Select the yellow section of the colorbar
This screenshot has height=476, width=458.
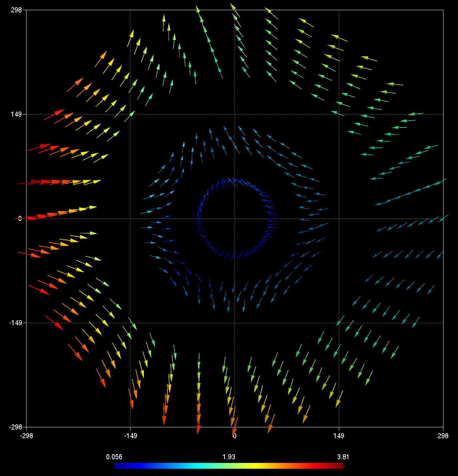coord(257,466)
